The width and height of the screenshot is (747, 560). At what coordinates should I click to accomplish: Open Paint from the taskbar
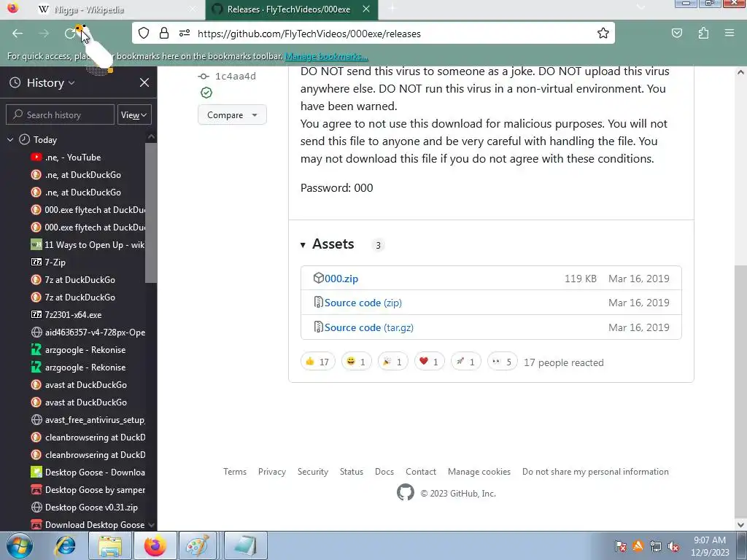(197, 546)
